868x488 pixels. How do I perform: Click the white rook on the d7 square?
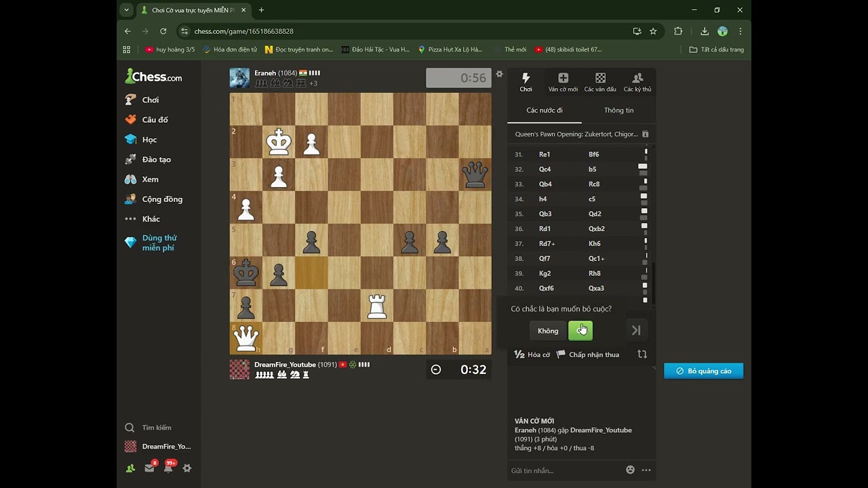click(377, 305)
